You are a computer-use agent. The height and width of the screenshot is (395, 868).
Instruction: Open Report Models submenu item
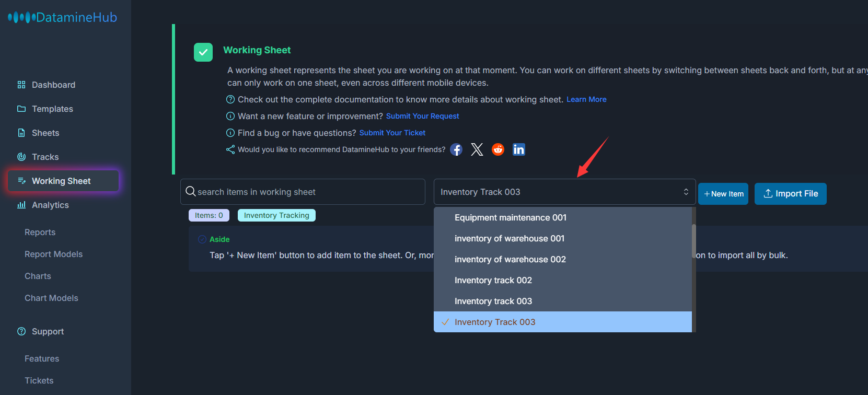coord(53,254)
